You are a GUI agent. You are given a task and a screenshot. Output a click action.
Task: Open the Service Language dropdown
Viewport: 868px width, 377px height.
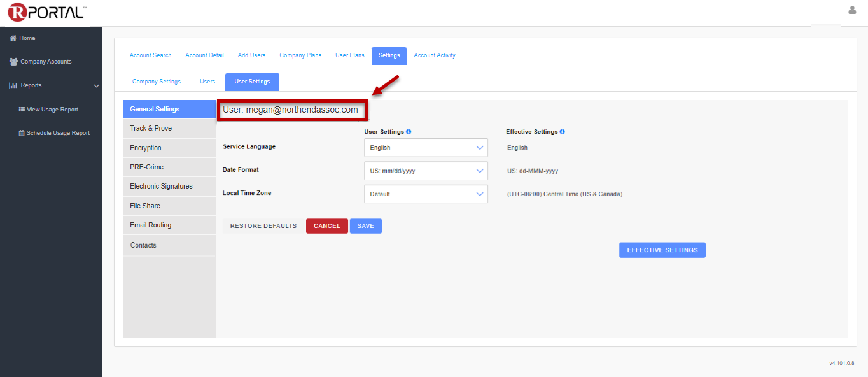pos(426,148)
